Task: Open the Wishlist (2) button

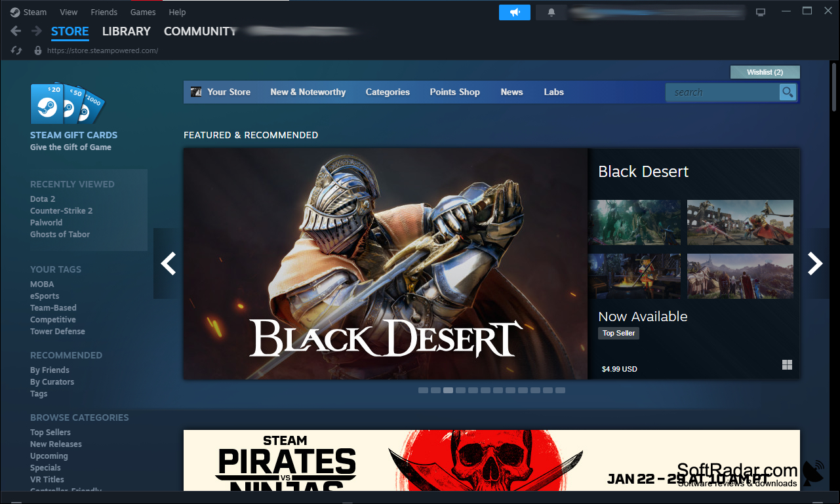Action: point(765,72)
